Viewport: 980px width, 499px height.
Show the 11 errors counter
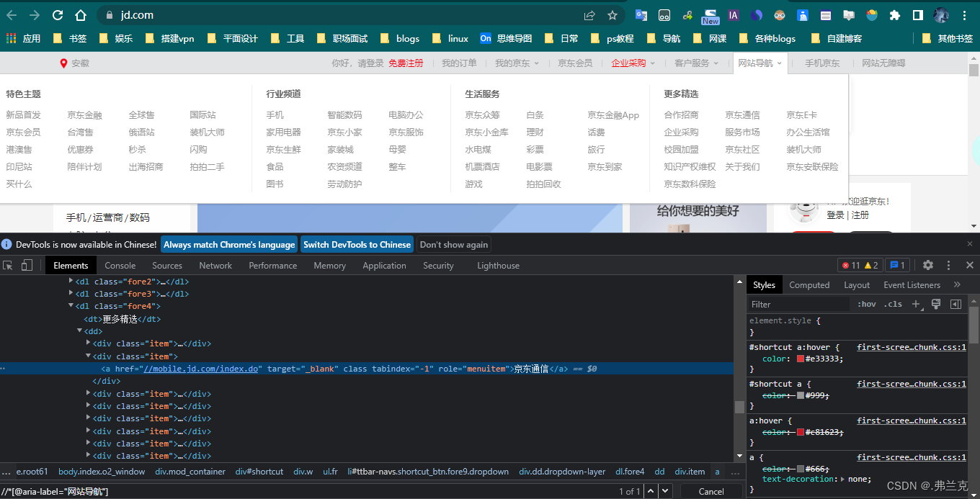tap(851, 266)
